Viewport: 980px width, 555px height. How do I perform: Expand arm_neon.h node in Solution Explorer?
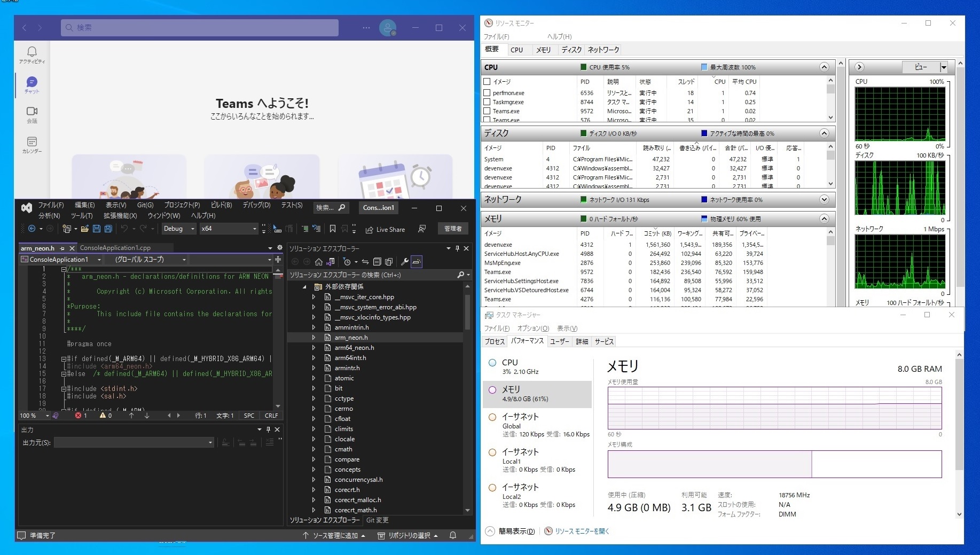coord(313,338)
